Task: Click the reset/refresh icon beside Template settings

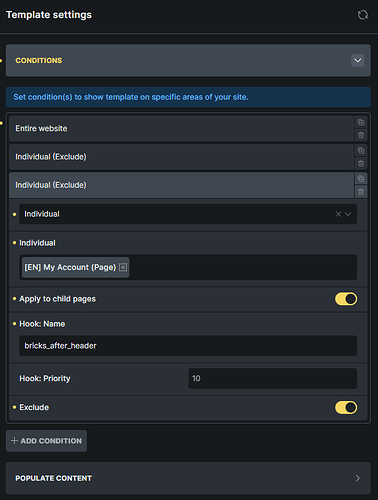Action: (x=363, y=15)
